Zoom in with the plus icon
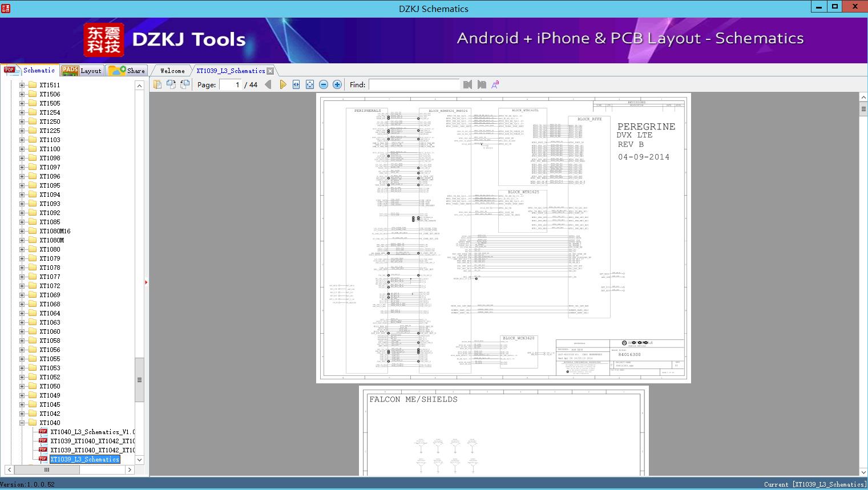Viewport: 868px width, 490px height. point(337,84)
